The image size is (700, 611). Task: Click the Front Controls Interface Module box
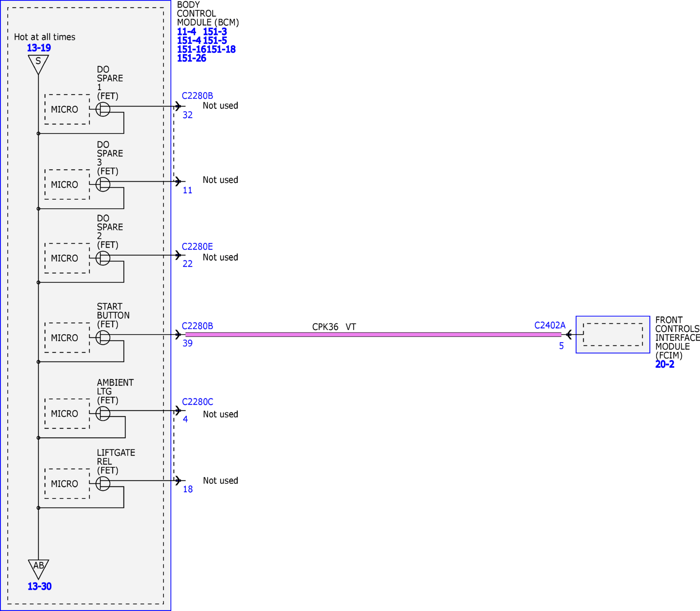(613, 334)
